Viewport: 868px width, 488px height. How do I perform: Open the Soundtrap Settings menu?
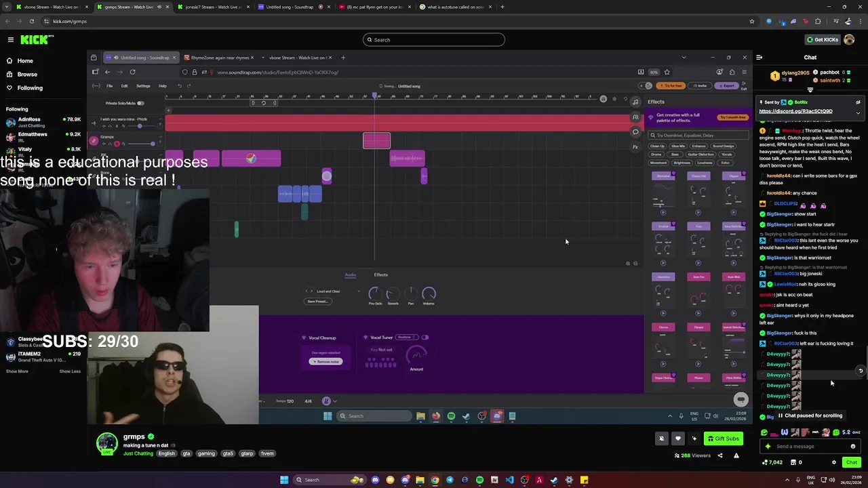[143, 86]
